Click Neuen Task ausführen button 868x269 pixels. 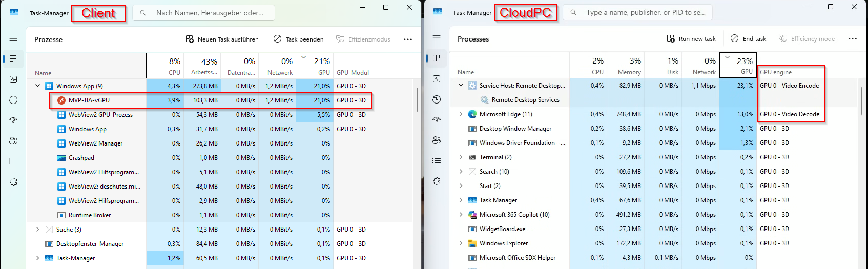pos(222,39)
